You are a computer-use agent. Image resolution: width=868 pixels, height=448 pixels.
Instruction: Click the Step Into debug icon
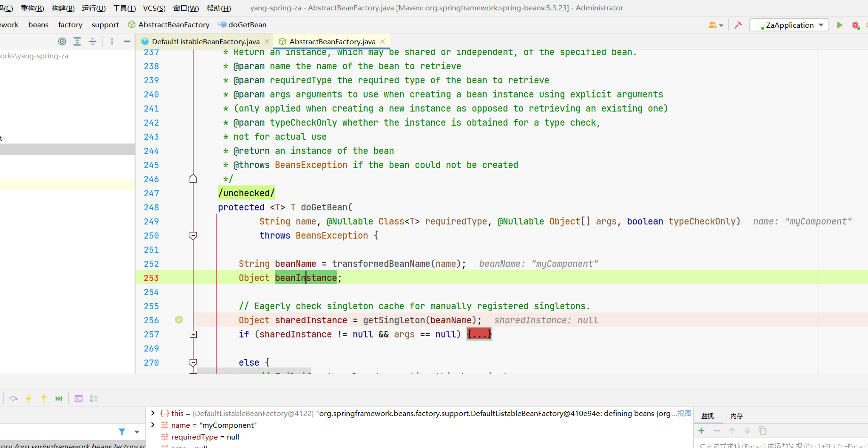coord(28,399)
